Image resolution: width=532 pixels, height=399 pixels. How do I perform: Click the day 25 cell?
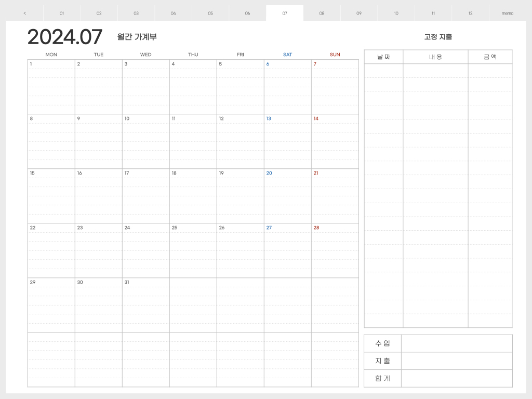click(193, 251)
